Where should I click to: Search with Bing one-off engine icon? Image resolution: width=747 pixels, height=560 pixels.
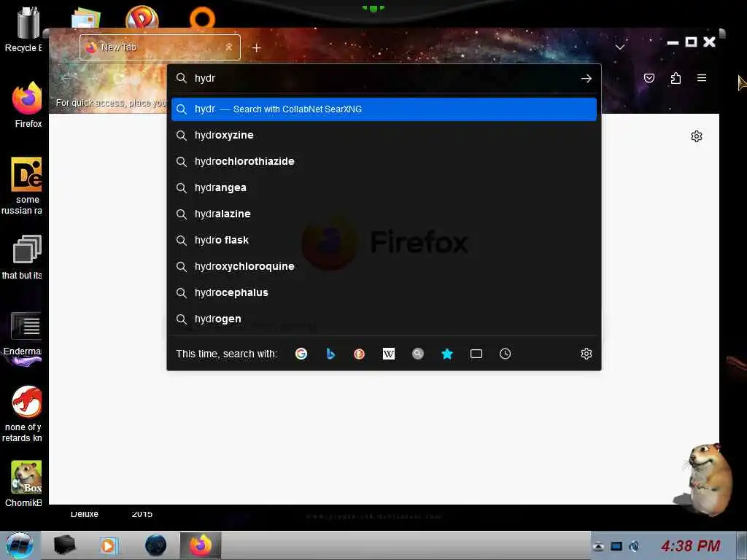(x=330, y=354)
